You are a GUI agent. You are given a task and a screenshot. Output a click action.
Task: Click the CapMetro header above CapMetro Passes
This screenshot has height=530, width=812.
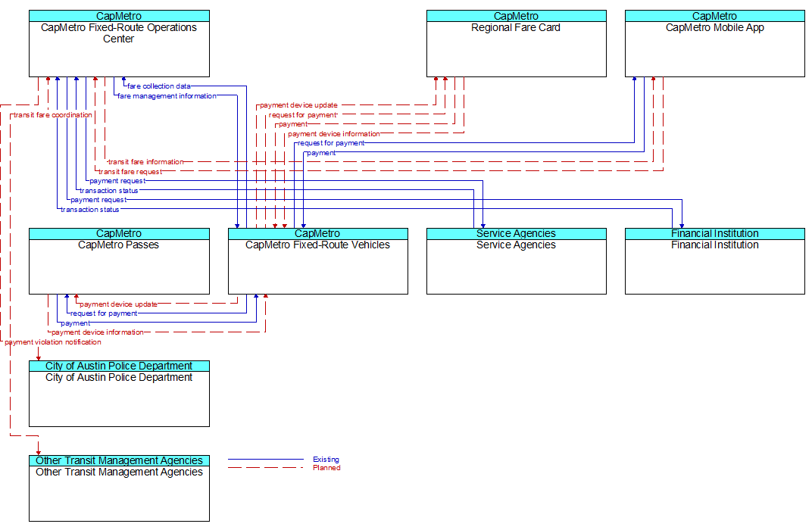119,234
